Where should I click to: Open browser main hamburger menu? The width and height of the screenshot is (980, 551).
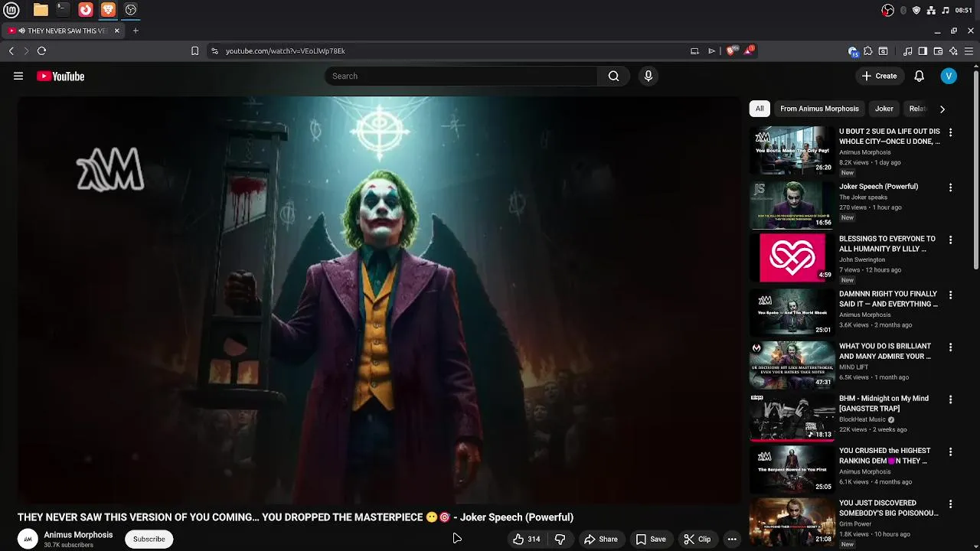pyautogui.click(x=970, y=51)
